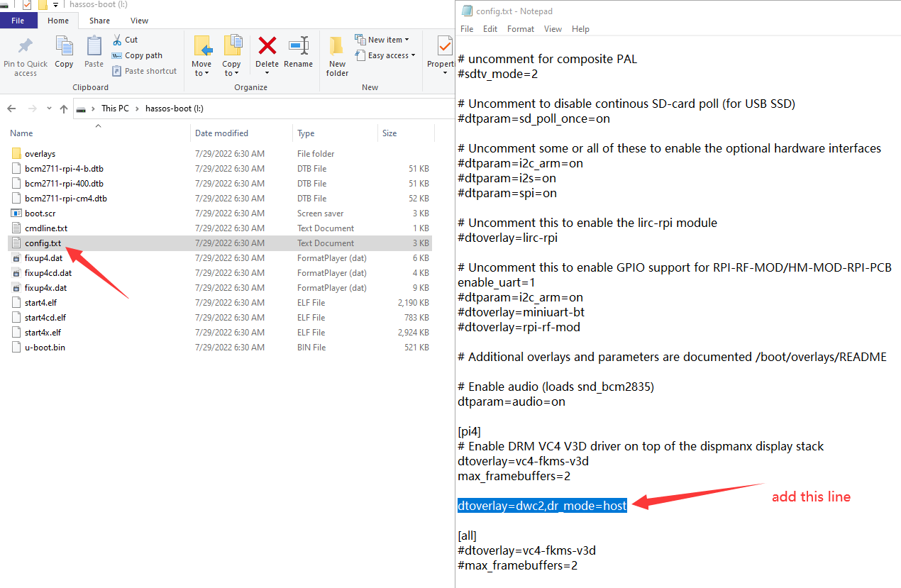
Task: Click the back navigation arrow
Action: coord(11,109)
